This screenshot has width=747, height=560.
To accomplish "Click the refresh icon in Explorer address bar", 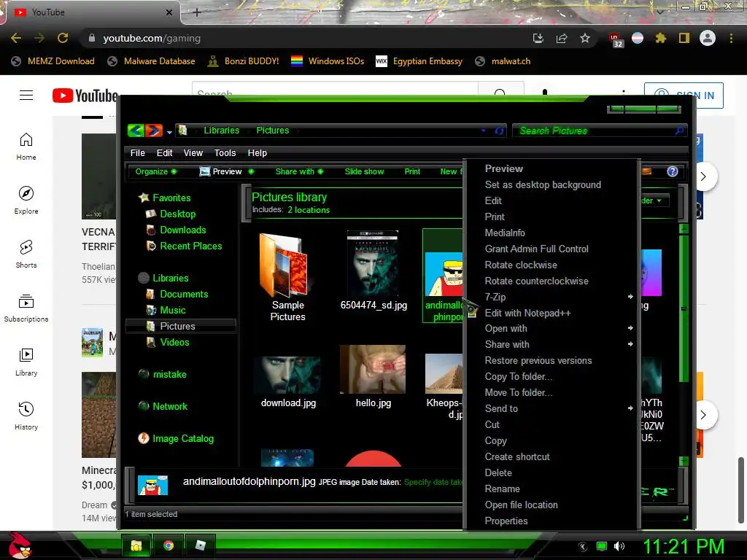I will (499, 131).
